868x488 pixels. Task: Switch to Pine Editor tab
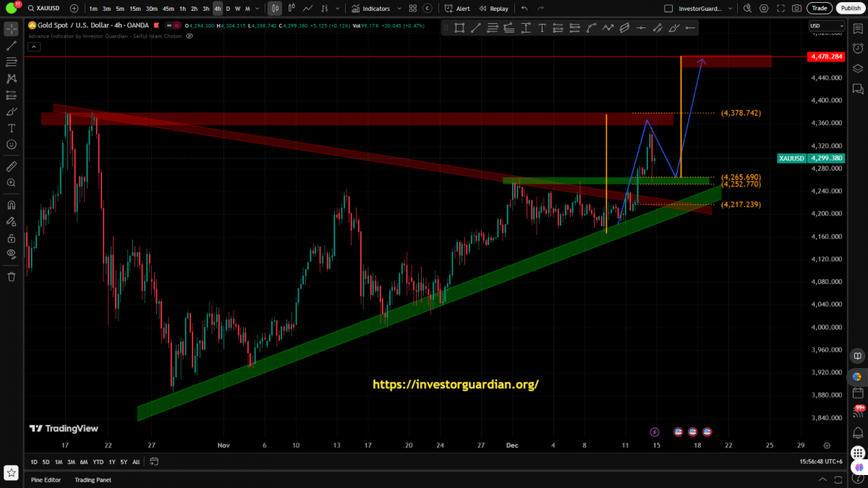[x=46, y=479]
